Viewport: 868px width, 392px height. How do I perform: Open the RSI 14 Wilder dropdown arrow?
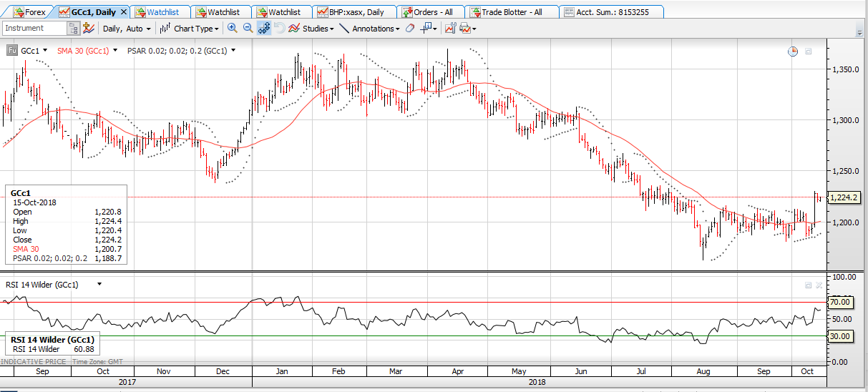click(x=99, y=284)
